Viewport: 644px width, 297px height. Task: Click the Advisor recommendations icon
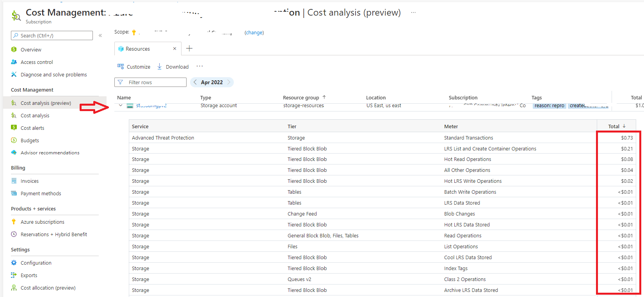point(14,153)
